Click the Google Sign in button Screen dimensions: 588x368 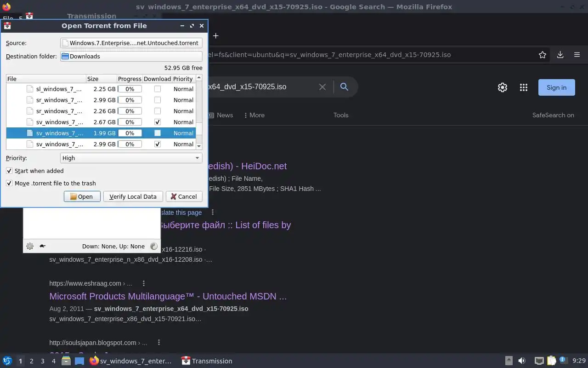556,87
